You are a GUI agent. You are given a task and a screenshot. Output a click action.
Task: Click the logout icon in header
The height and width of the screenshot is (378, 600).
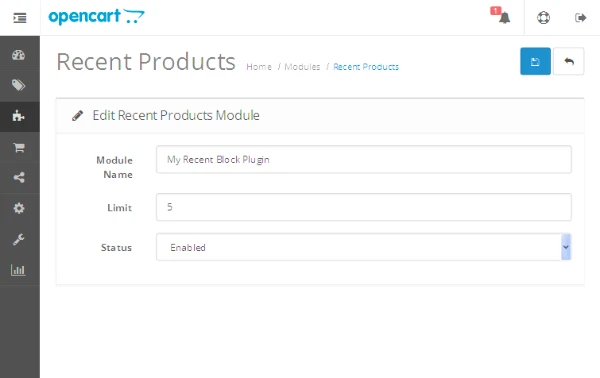click(580, 18)
